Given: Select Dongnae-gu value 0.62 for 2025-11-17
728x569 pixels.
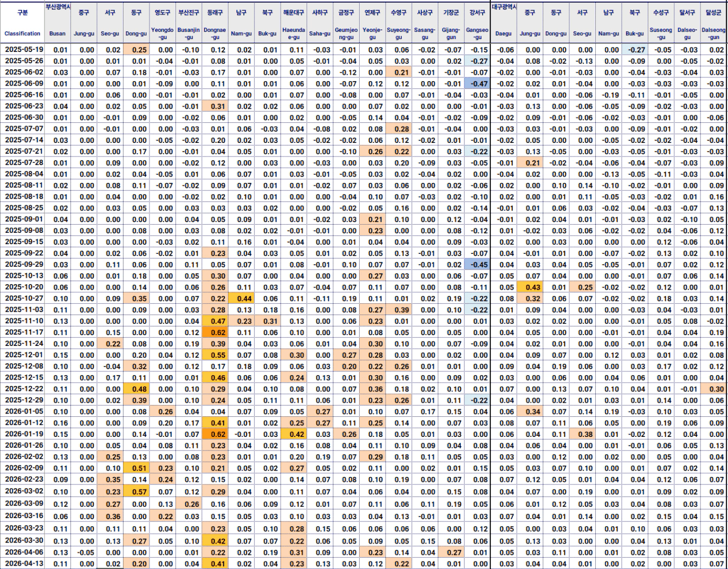Looking at the screenshot, I should (216, 332).
